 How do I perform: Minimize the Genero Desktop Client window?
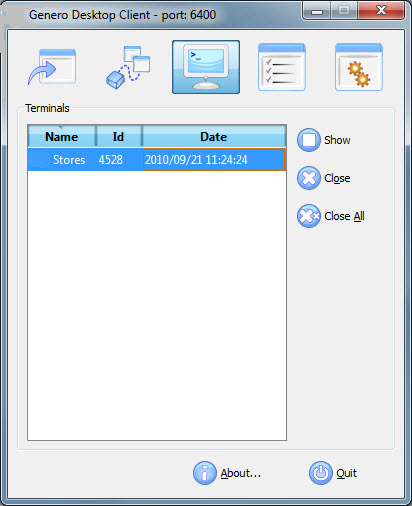click(317, 11)
